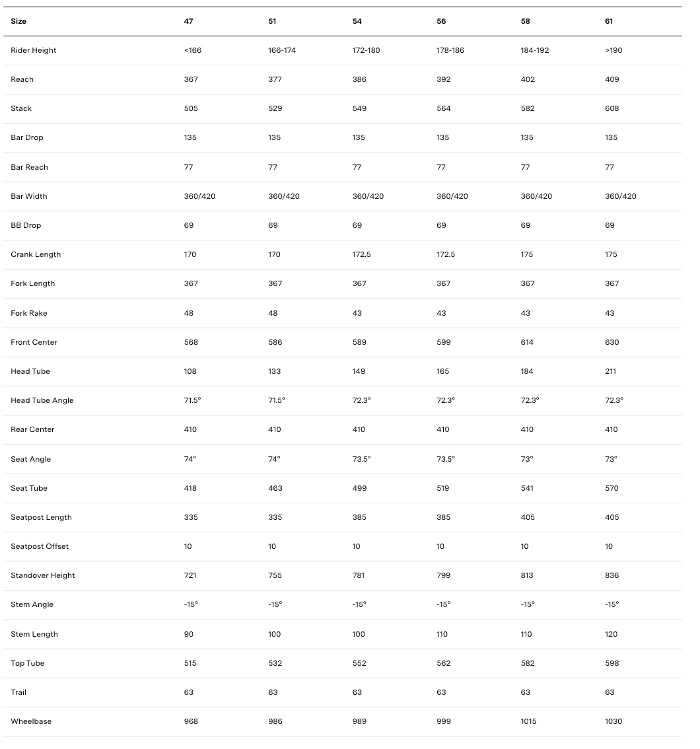Select the standover height value 781
The image size is (700, 749).
[x=359, y=575]
